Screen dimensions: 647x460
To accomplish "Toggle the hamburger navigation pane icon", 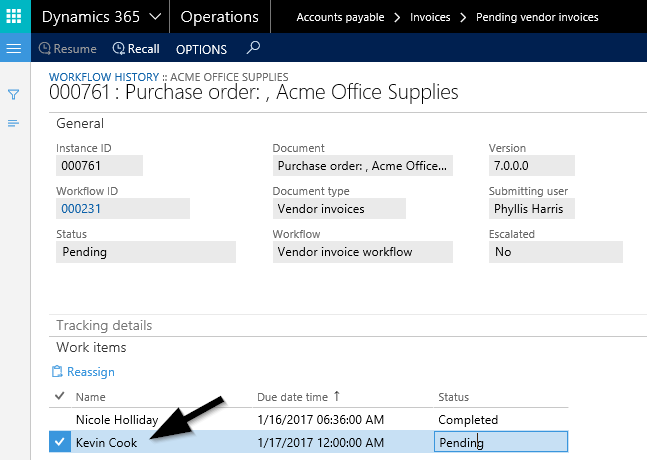I will tap(14, 49).
